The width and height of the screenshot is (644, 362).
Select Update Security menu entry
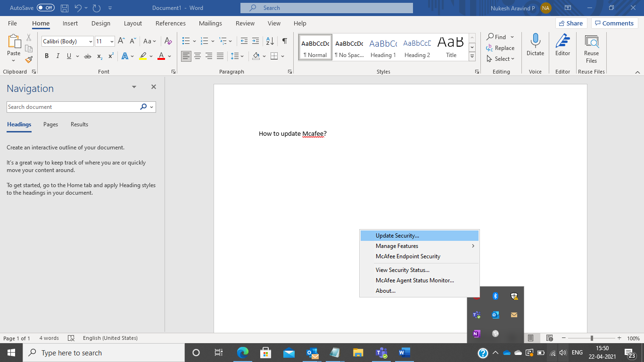[420, 236]
